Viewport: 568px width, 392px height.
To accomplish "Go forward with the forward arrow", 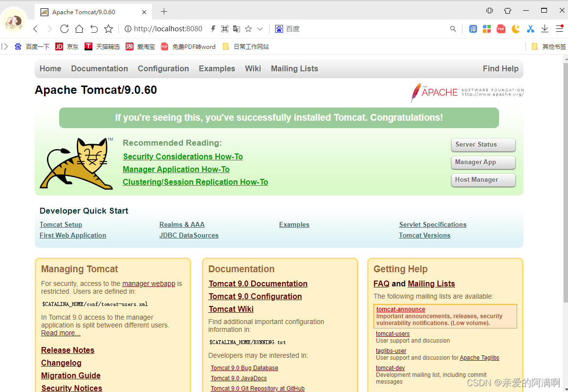I will tap(50, 29).
